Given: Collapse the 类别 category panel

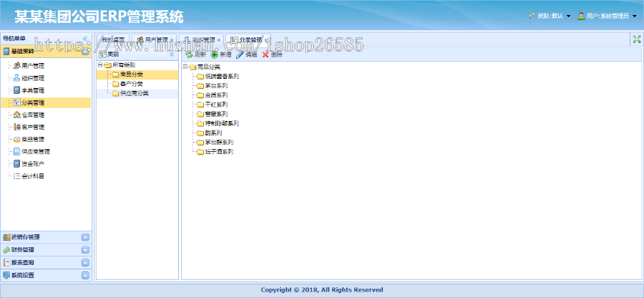Looking at the screenshot, I should pos(172,54).
